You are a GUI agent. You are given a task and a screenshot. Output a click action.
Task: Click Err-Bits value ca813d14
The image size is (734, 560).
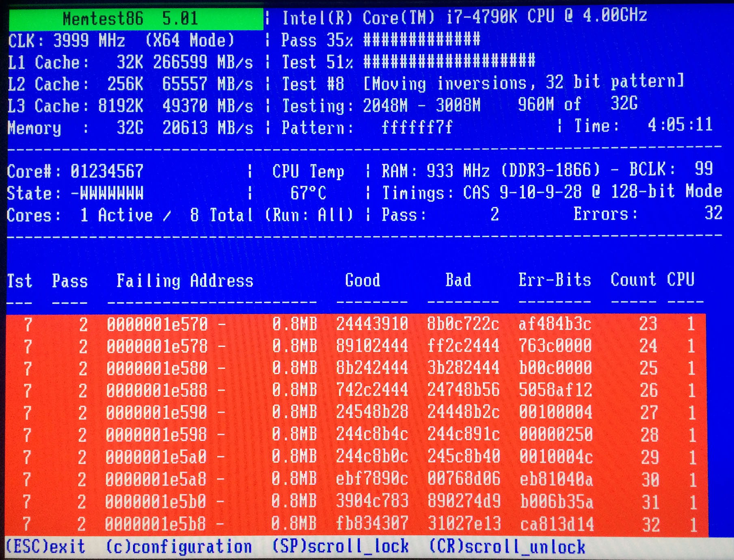point(557,524)
